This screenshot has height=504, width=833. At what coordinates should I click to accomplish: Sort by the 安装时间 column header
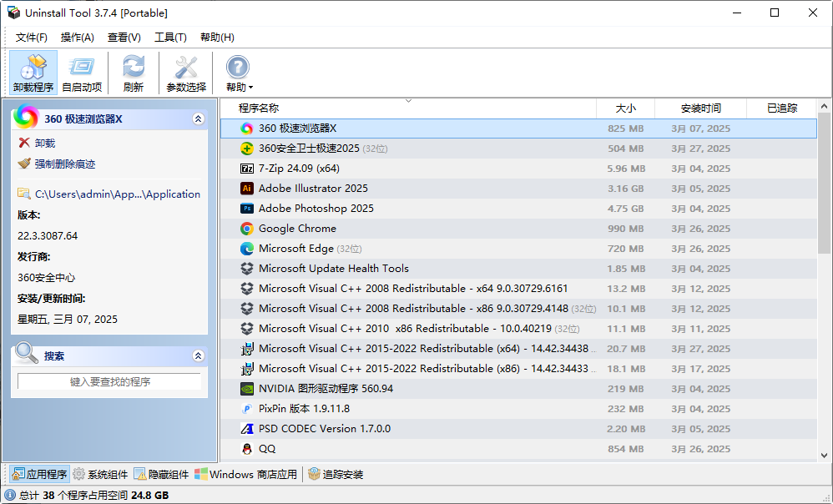tap(701, 108)
